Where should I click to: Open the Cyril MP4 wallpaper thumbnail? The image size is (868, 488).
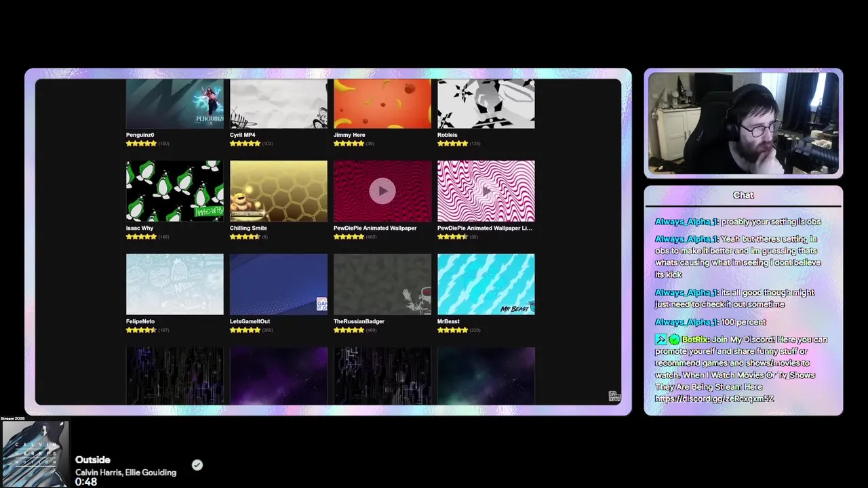click(278, 104)
